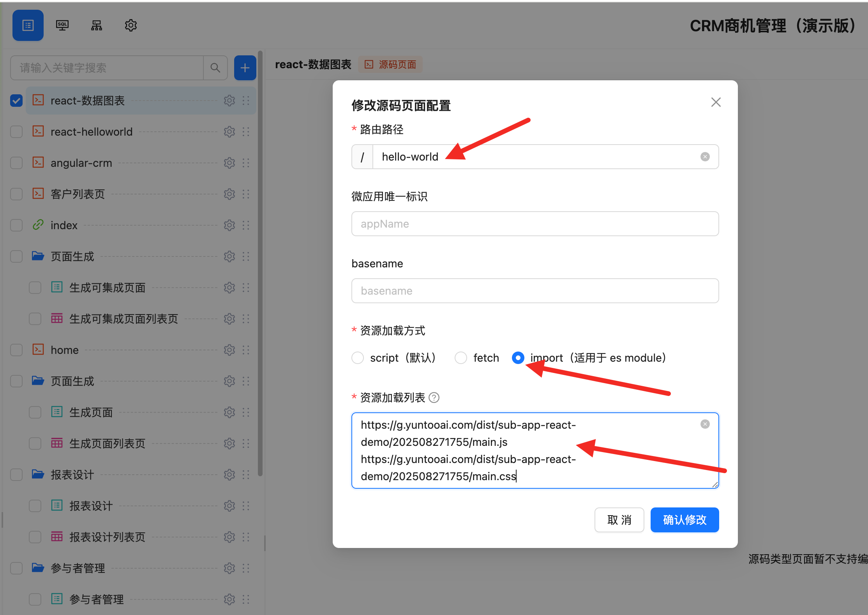Open settings gear next to react-helloworld
The width and height of the screenshot is (868, 615).
229,132
